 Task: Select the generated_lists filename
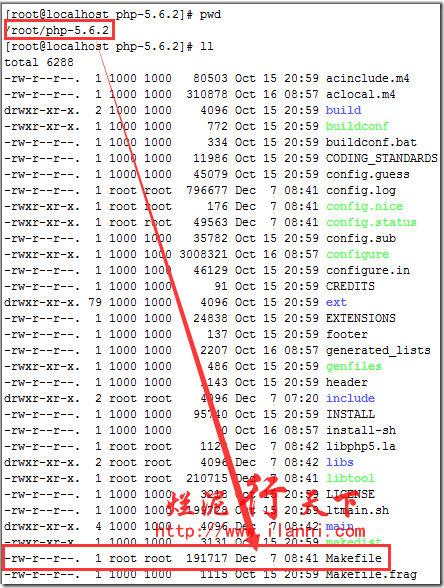tap(378, 350)
